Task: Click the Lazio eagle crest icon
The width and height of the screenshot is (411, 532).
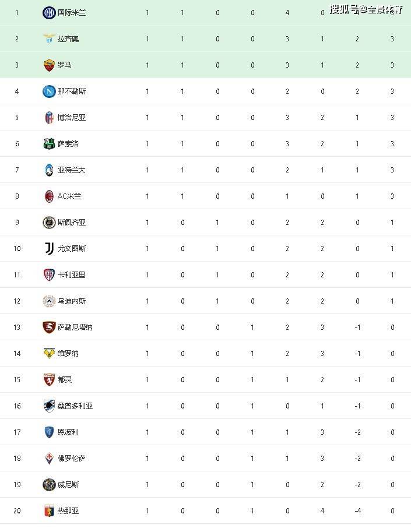Action: click(x=49, y=39)
